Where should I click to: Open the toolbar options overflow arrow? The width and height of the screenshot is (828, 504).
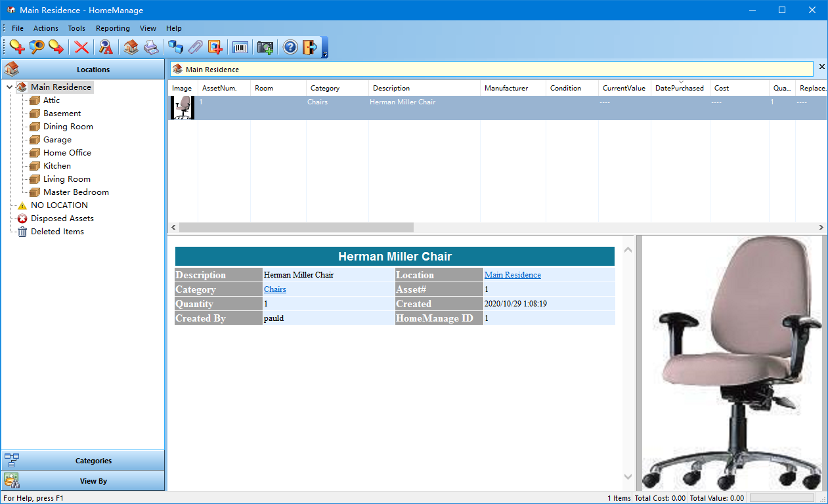(x=324, y=55)
